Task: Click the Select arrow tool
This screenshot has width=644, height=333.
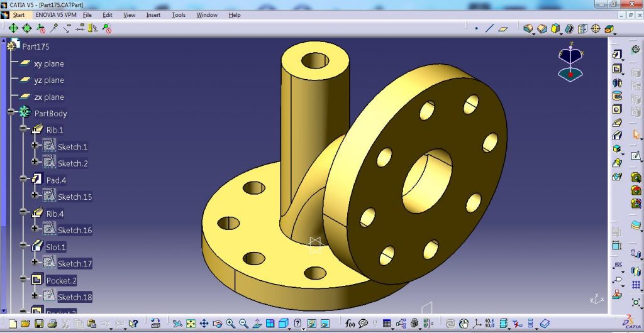Action: pyautogui.click(x=636, y=134)
